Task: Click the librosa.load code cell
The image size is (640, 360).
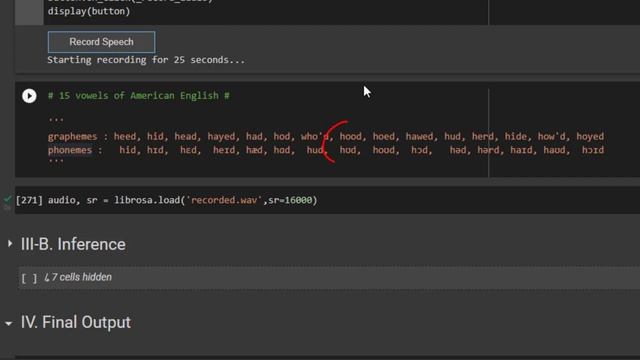Action: coord(327,200)
